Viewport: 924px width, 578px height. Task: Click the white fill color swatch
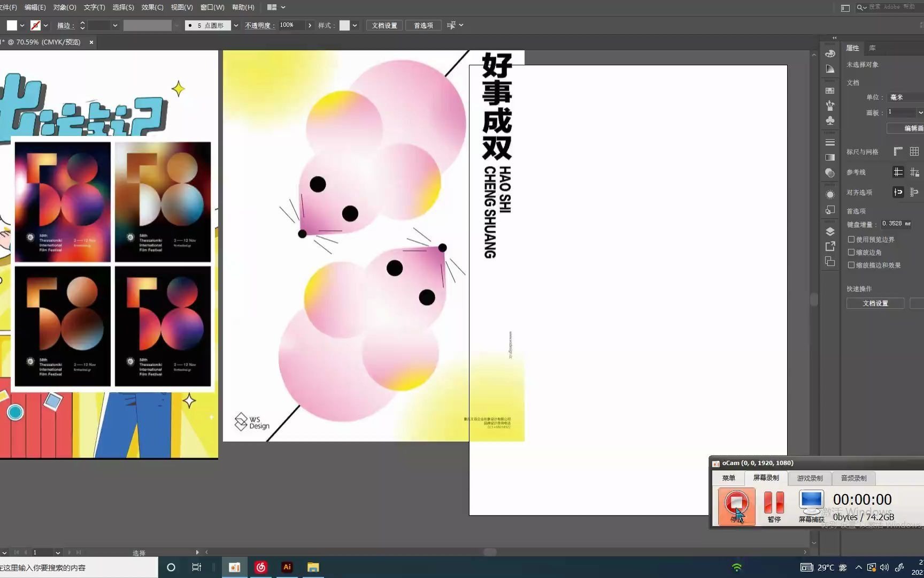[x=12, y=26]
